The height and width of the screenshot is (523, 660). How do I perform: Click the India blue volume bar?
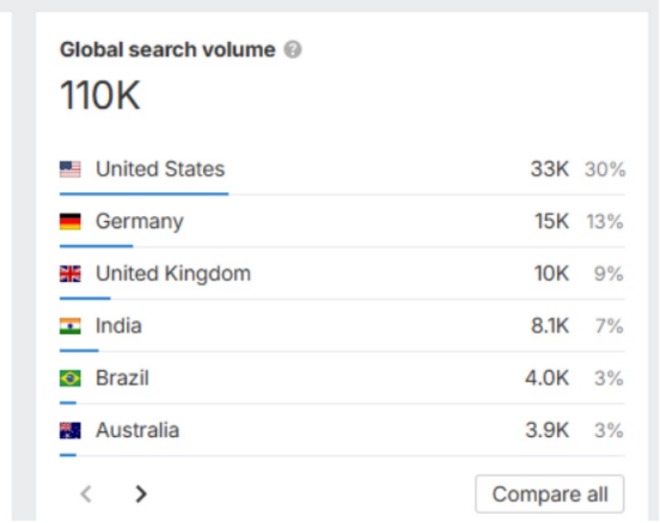[x=79, y=350]
